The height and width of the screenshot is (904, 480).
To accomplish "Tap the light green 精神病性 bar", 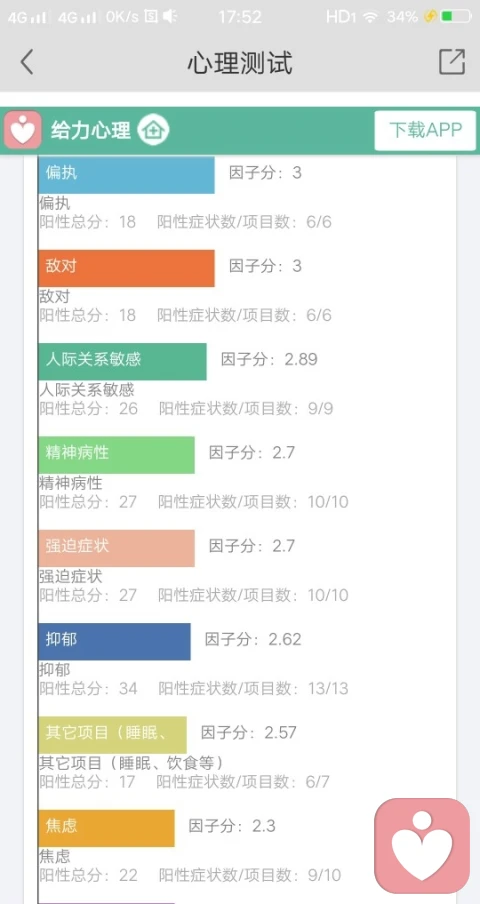I will tap(116, 455).
